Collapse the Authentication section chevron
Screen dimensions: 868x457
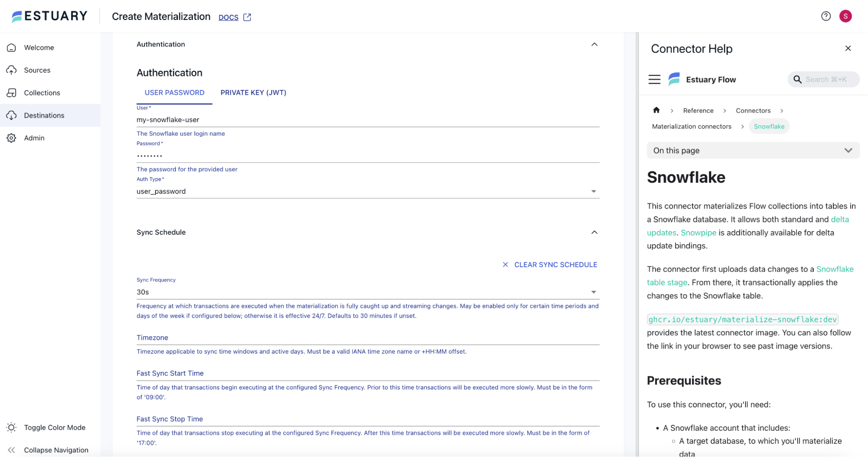594,44
